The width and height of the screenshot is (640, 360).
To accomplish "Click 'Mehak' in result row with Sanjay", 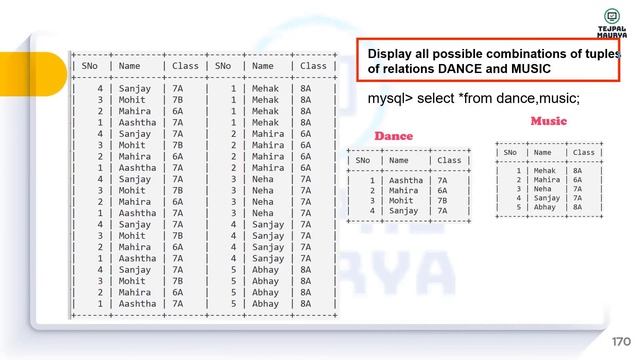I will 265,89.
